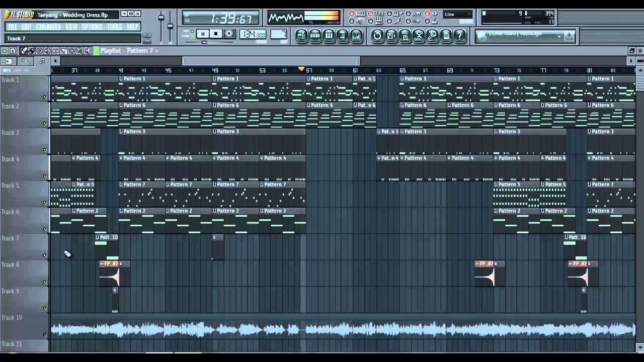Open clip menu of Pat..n 5 on Track 5
Image resolution: width=644 pixels, height=362 pixels.
pos(74,185)
